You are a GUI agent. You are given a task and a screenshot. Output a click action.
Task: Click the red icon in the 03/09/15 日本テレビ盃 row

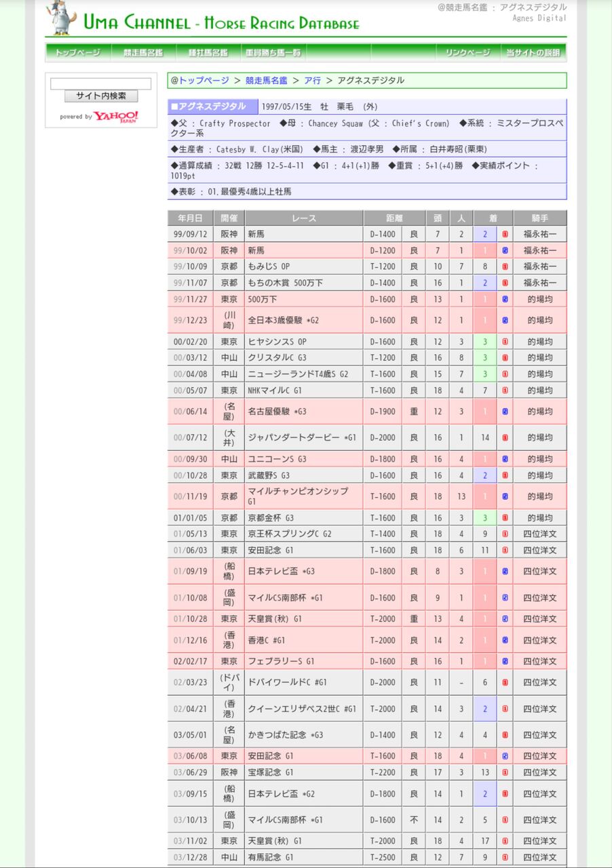[505, 794]
